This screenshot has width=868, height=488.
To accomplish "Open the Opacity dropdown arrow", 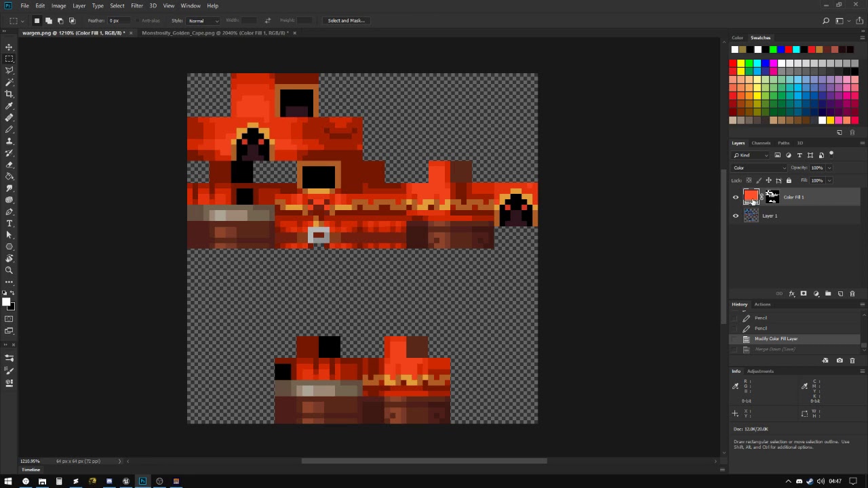I will point(829,168).
